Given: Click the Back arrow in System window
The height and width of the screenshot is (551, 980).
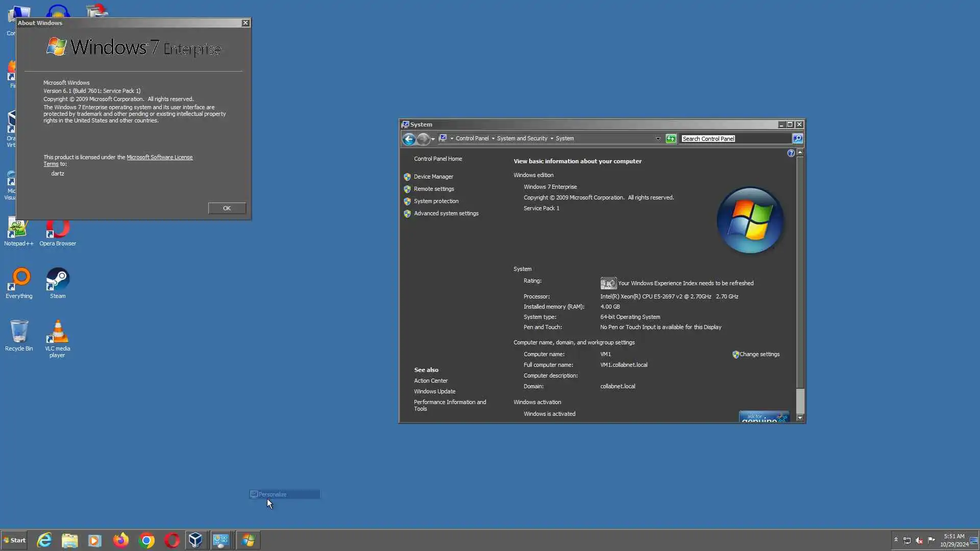Looking at the screenshot, I should [x=409, y=139].
